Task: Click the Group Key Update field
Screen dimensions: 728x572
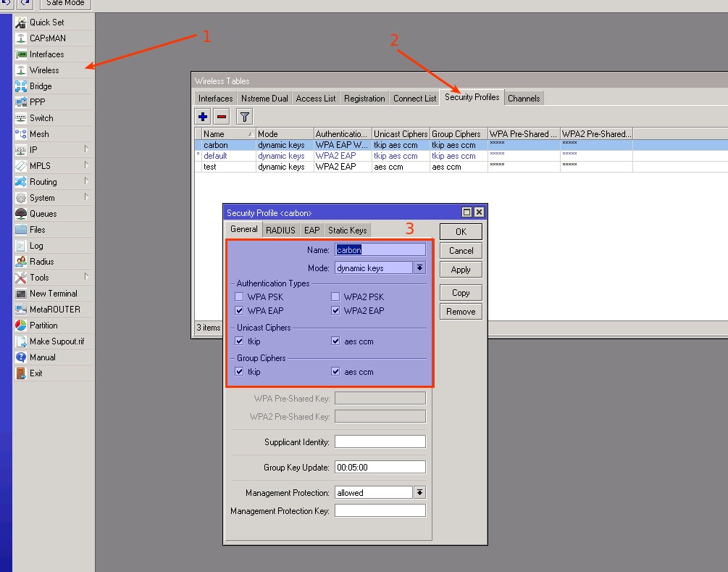Action: (x=380, y=468)
